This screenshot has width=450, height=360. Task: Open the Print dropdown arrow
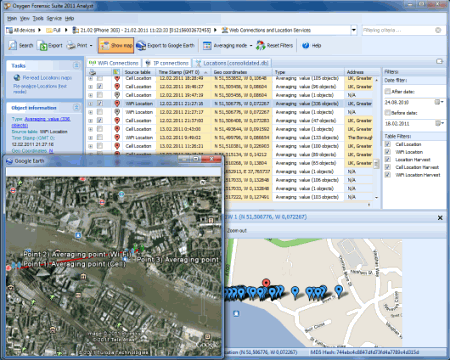[91, 46]
